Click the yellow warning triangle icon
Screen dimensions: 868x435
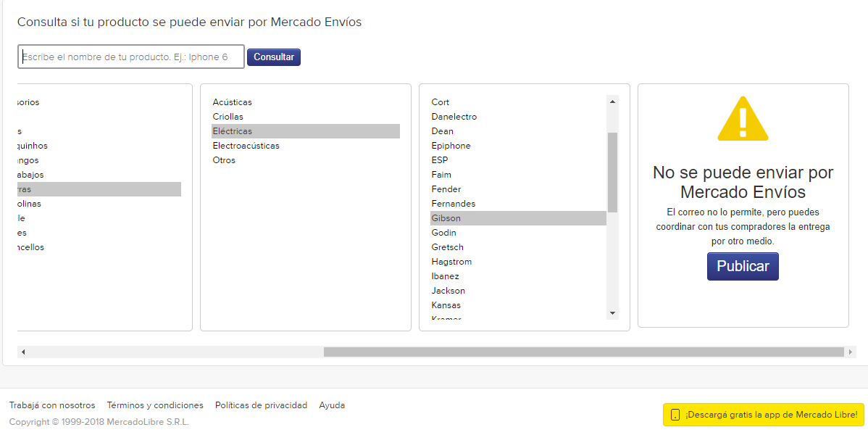[x=743, y=118]
